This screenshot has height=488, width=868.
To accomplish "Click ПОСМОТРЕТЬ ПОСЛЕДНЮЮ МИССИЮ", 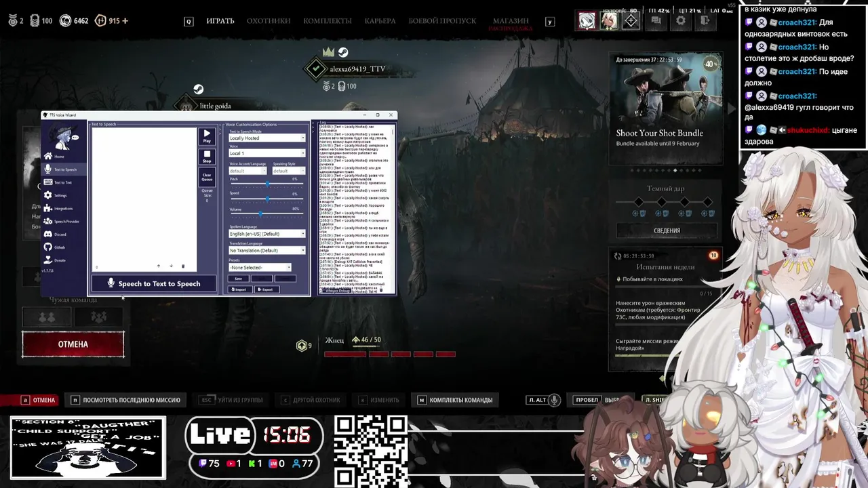I will click(x=125, y=400).
